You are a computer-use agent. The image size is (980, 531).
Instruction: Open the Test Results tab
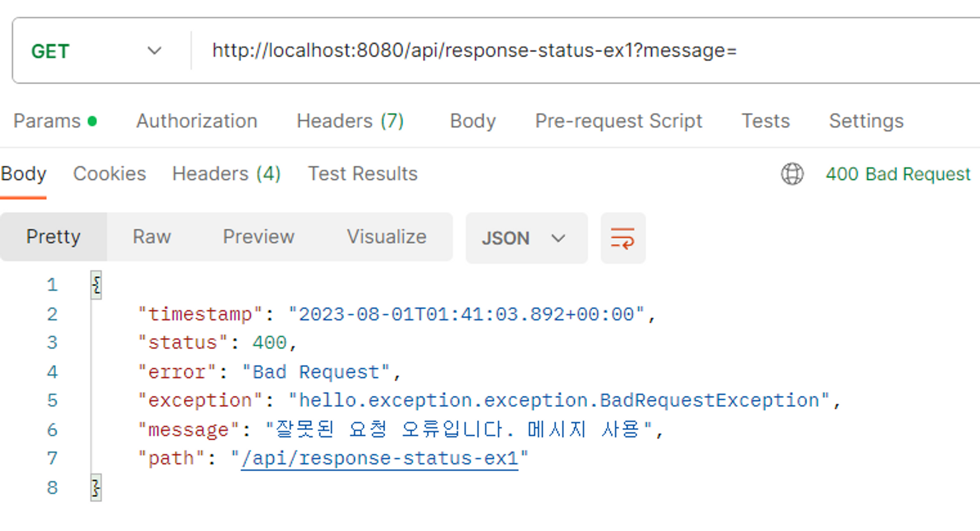[363, 174]
